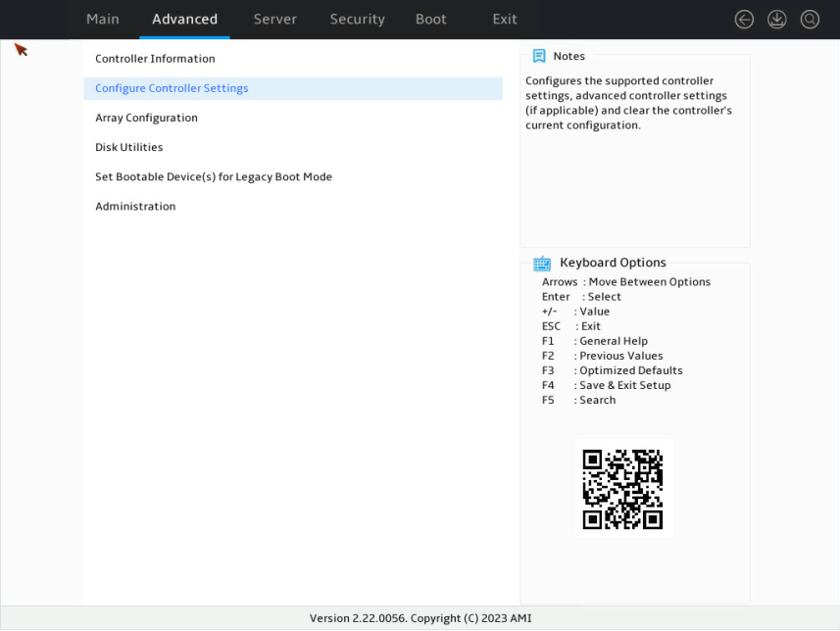This screenshot has height=631, width=840.
Task: Open Controller Information
Action: tap(293, 59)
